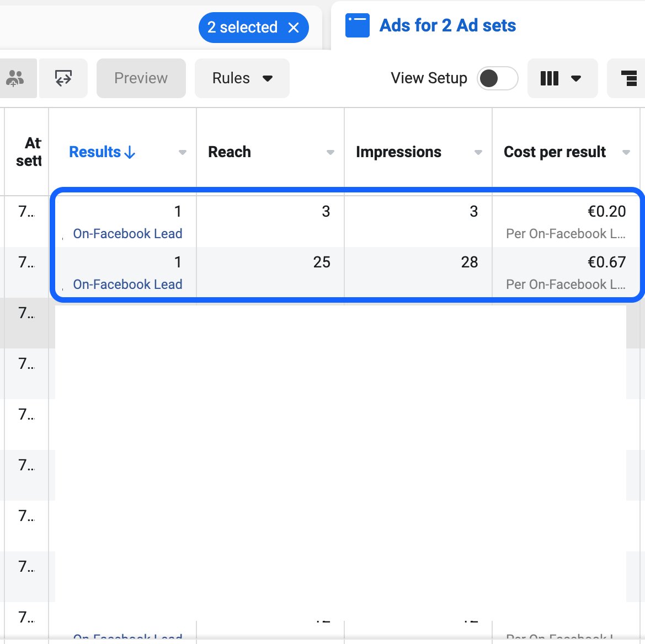Clear selection with the X in 2 selected
Image resolution: width=645 pixels, height=644 pixels.
pyautogui.click(x=294, y=28)
